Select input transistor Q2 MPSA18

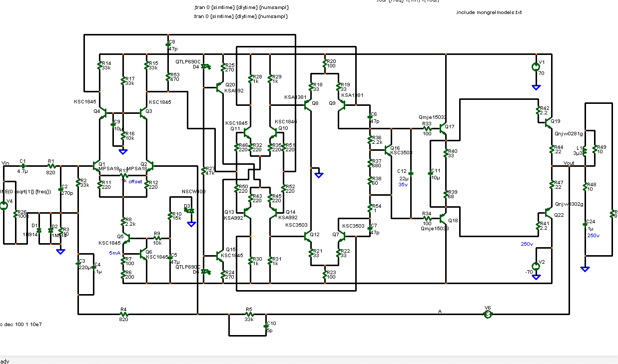point(149,166)
